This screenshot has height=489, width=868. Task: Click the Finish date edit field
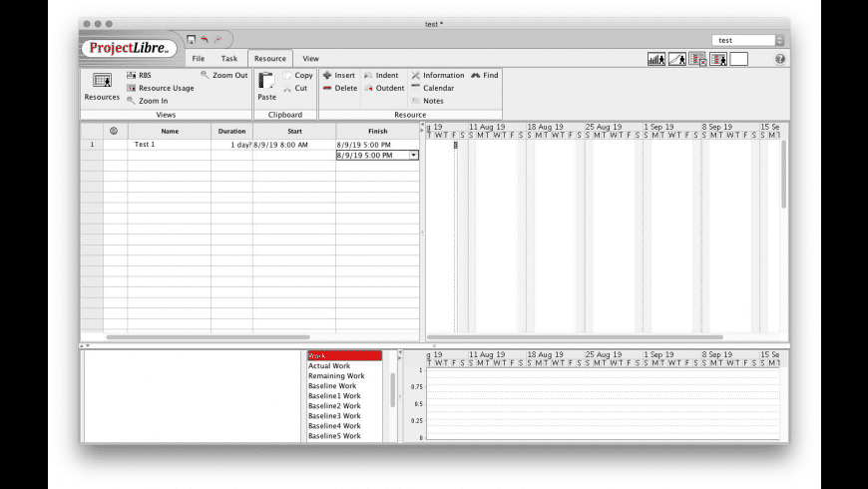pyautogui.click(x=372, y=155)
